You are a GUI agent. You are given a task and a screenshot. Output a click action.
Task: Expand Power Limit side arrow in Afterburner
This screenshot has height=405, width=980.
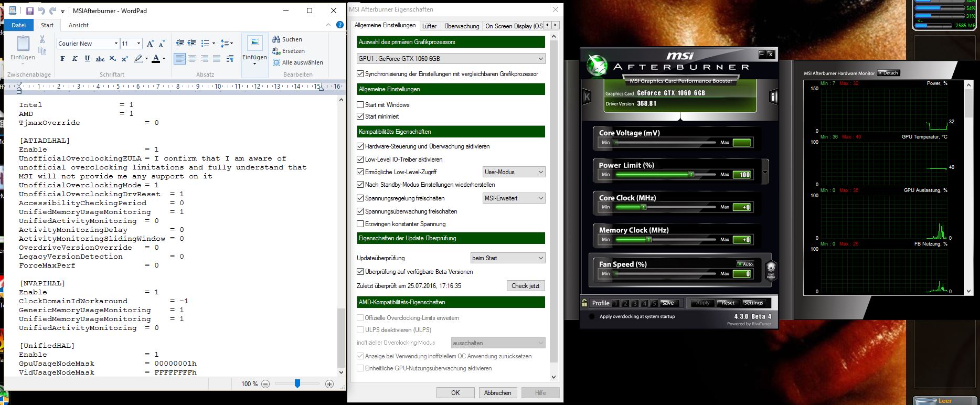click(765, 173)
